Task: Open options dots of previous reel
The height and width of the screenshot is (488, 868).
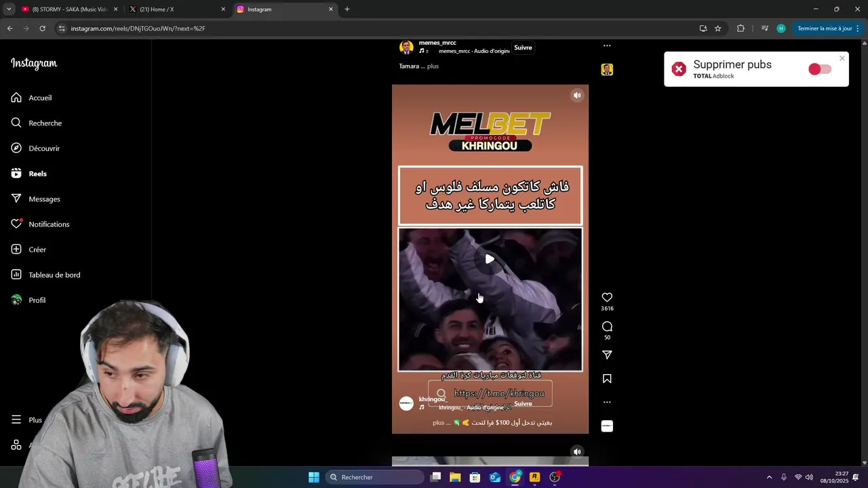Action: [607, 46]
